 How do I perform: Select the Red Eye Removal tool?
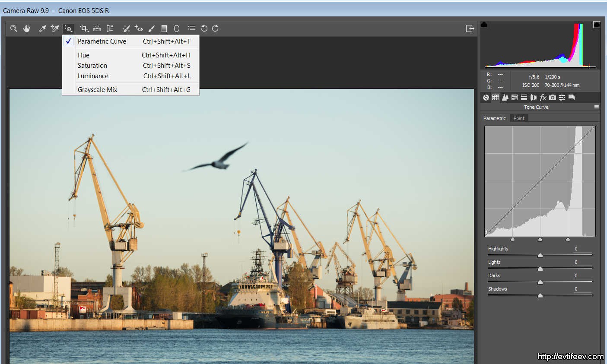139,28
